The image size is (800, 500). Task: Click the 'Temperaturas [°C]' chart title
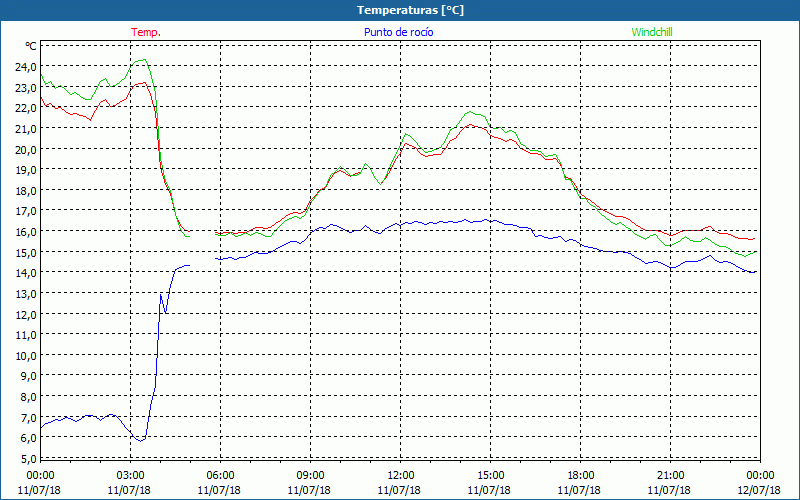(410, 10)
